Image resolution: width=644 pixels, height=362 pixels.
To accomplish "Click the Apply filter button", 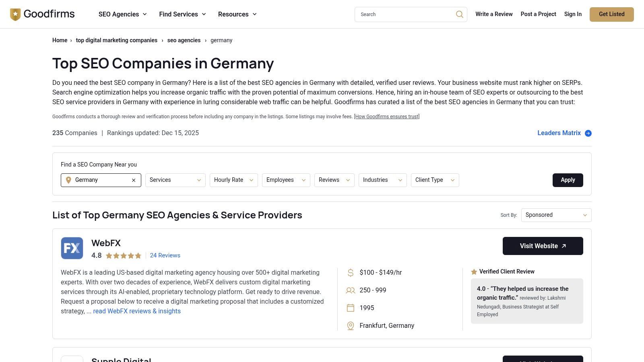I will click(568, 180).
